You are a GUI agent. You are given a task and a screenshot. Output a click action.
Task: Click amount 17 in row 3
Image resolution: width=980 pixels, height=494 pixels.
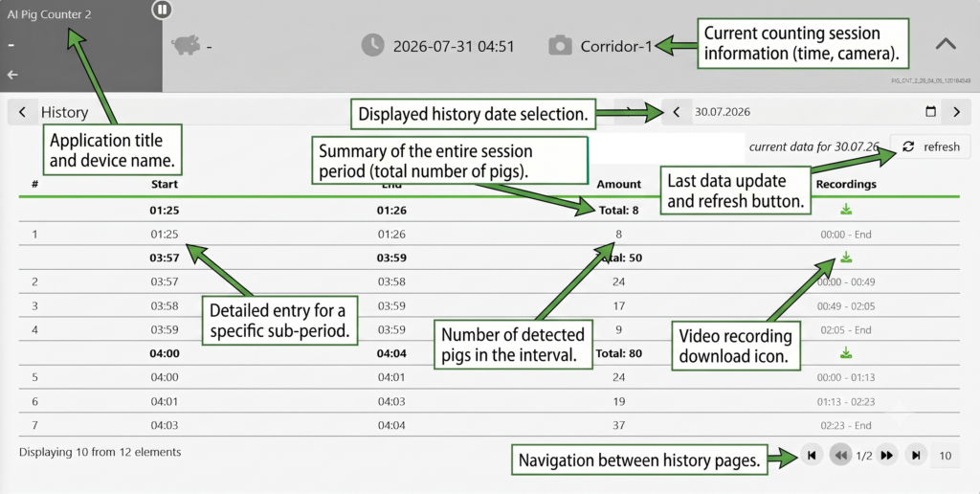tap(619, 305)
